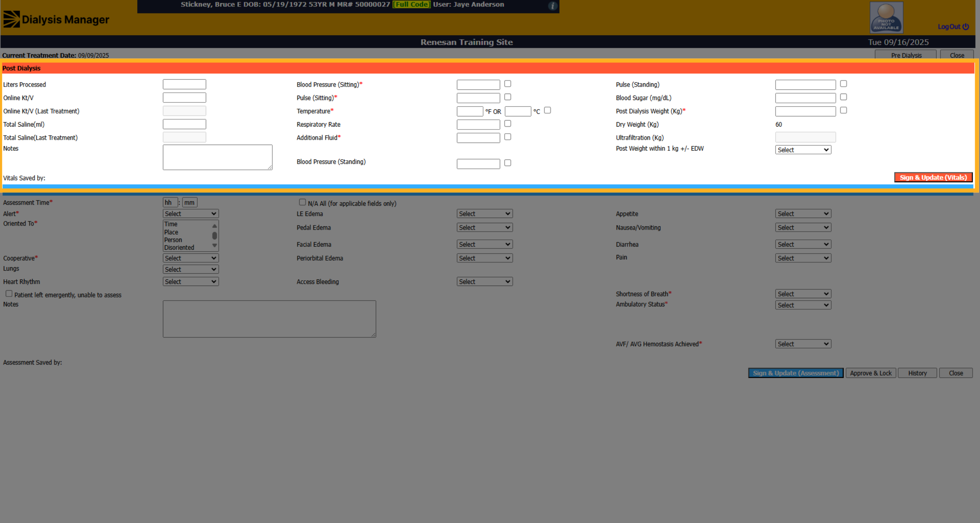
Task: Enable N/A All for applicable fields
Action: tap(302, 202)
